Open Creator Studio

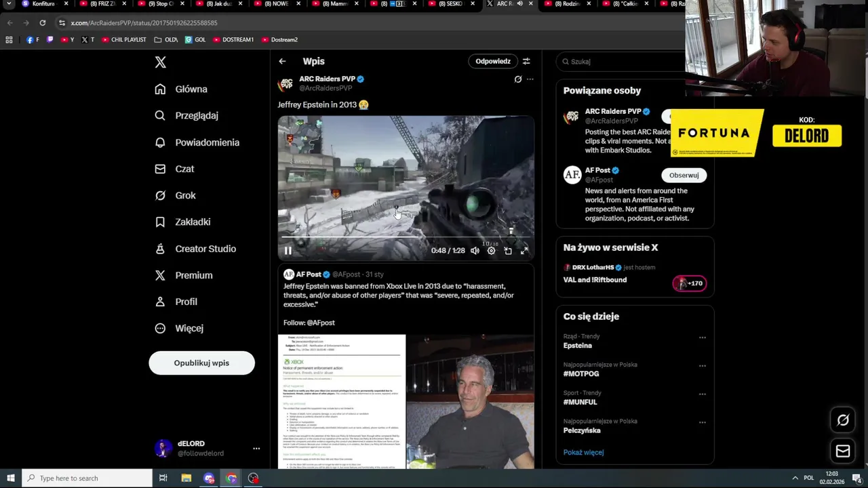196,249
